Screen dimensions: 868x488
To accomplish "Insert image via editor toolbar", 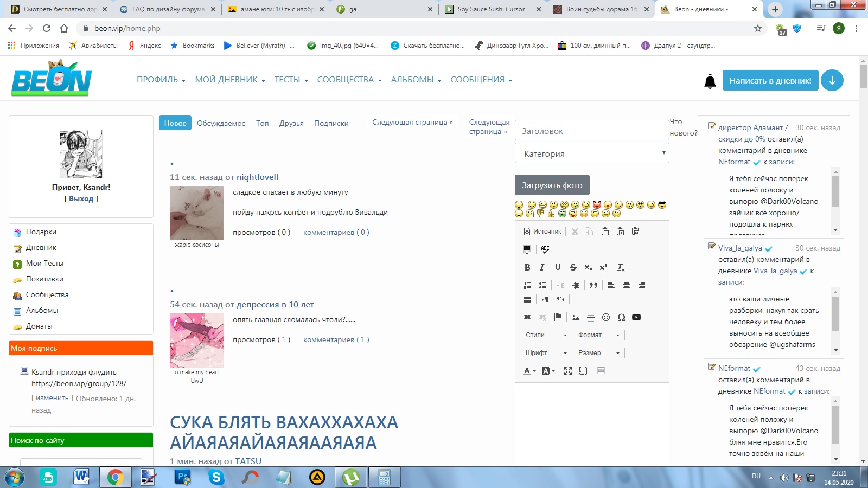I will pyautogui.click(x=576, y=317).
